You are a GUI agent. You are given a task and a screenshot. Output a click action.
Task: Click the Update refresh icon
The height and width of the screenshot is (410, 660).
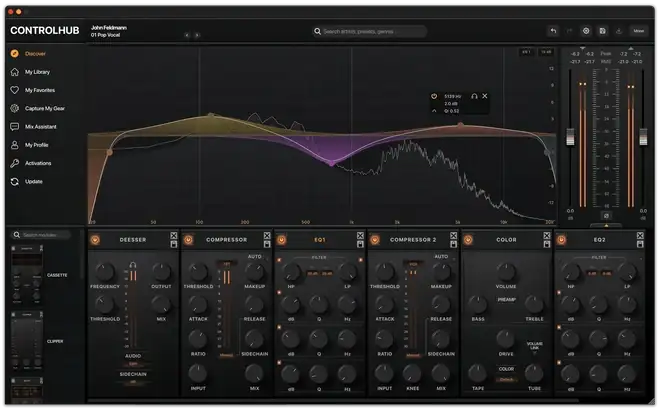pos(15,181)
